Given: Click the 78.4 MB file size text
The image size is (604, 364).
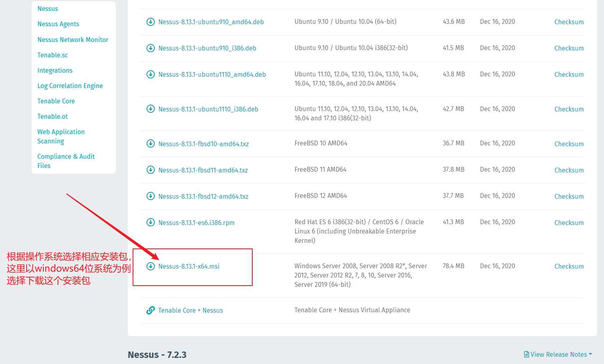Looking at the screenshot, I should (x=453, y=266).
